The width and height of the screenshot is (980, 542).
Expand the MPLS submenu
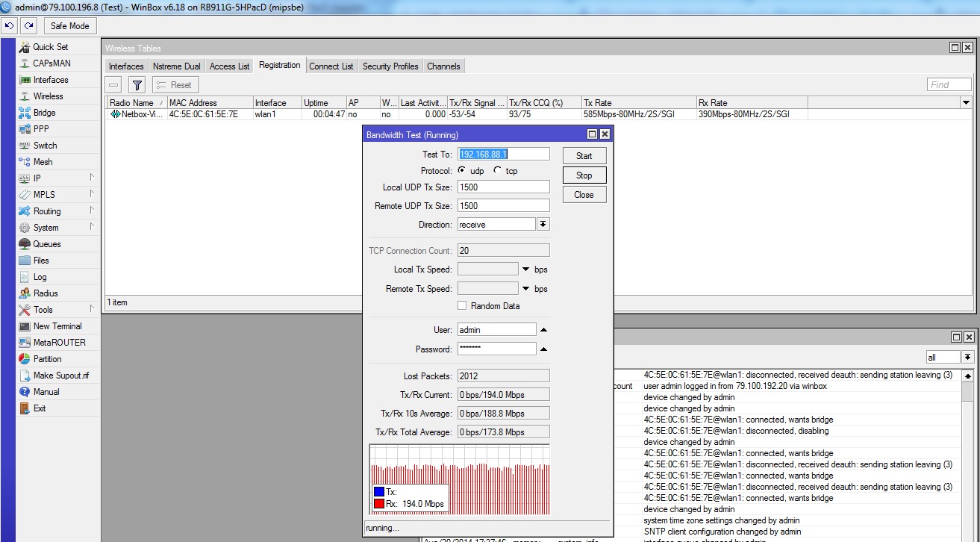point(91,194)
